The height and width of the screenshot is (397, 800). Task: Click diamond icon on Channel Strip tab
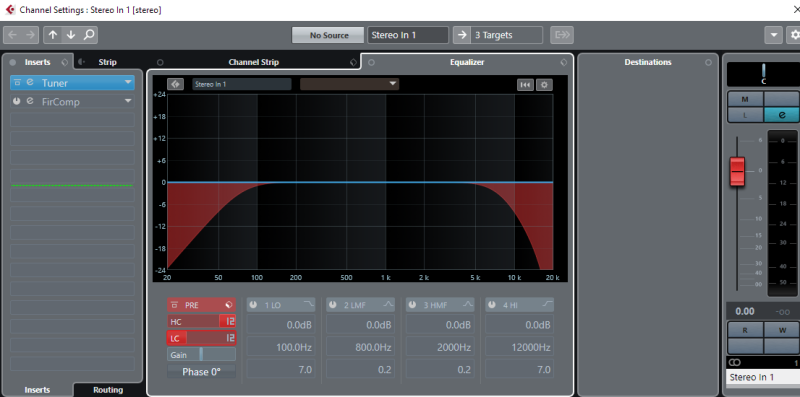(353, 62)
